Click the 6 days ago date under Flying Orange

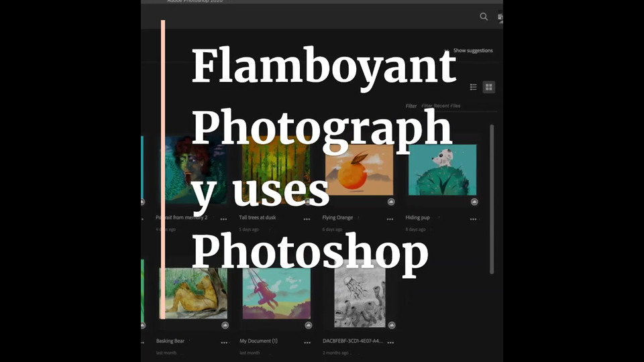(x=332, y=229)
